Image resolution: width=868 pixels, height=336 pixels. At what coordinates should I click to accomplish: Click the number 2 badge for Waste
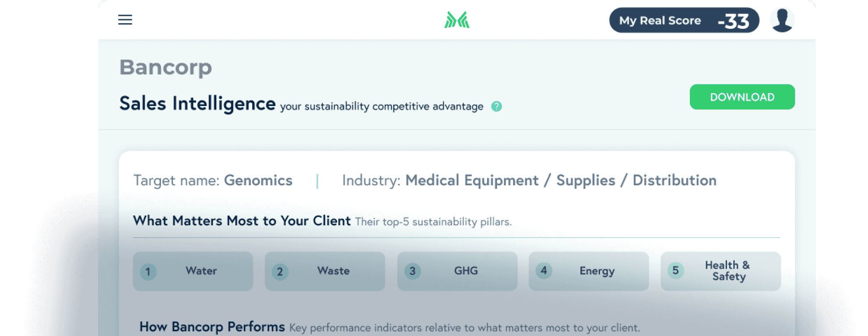pos(280,272)
